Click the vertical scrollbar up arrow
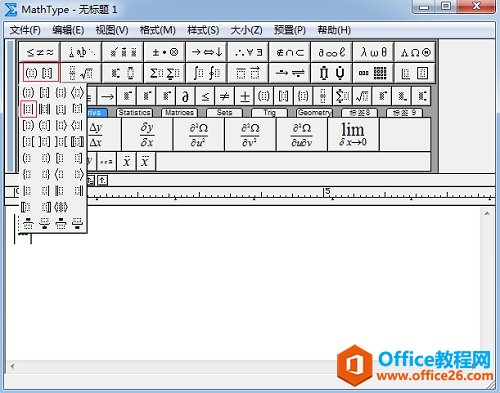Viewport: 500px width, 393px height. point(487,213)
